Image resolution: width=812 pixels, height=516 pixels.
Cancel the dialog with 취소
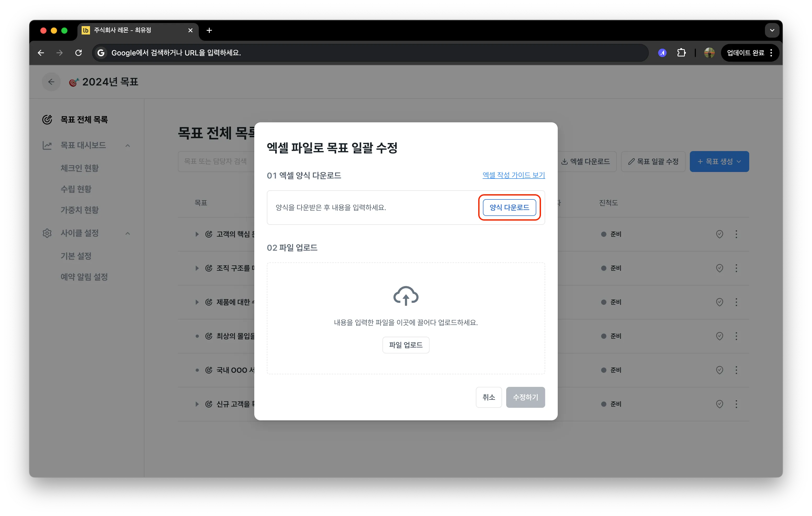click(489, 397)
